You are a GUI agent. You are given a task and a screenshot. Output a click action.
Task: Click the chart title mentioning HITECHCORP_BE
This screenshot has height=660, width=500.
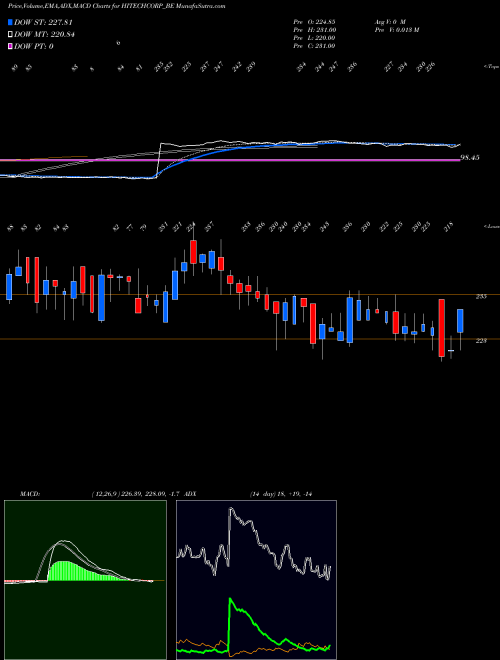tap(117, 6)
